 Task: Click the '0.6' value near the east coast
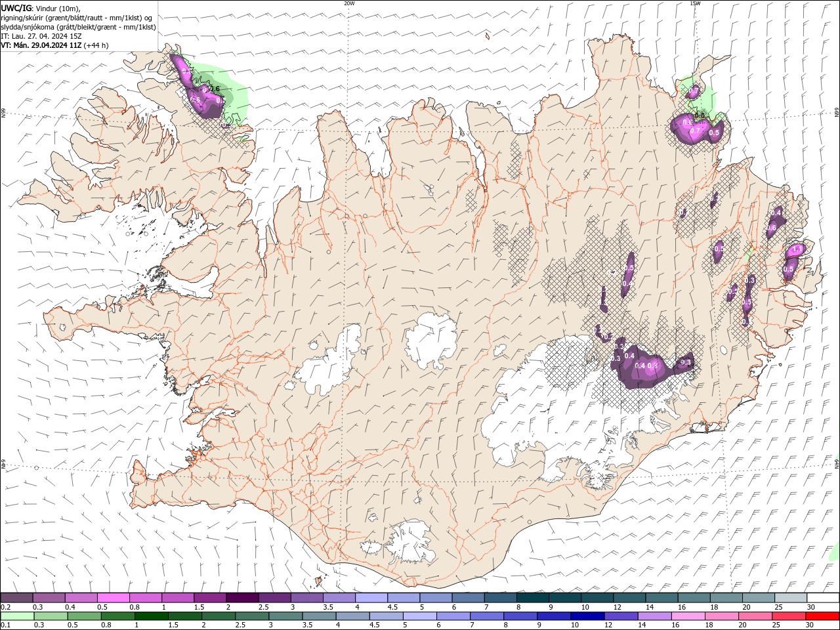(x=772, y=228)
